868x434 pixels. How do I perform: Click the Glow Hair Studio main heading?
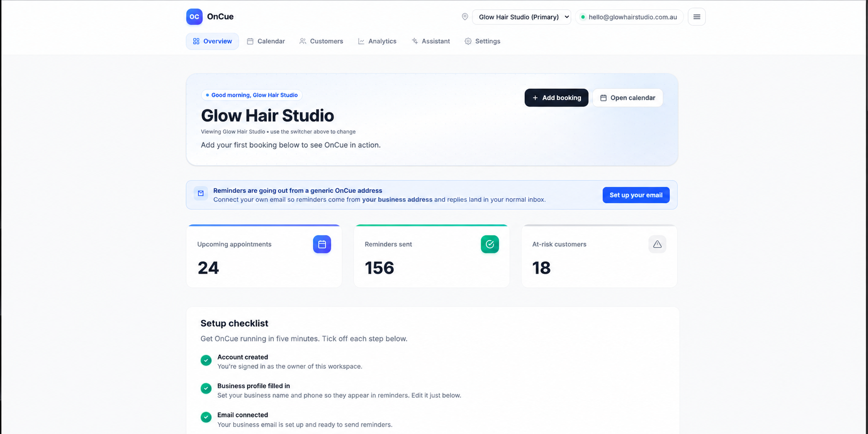point(267,115)
